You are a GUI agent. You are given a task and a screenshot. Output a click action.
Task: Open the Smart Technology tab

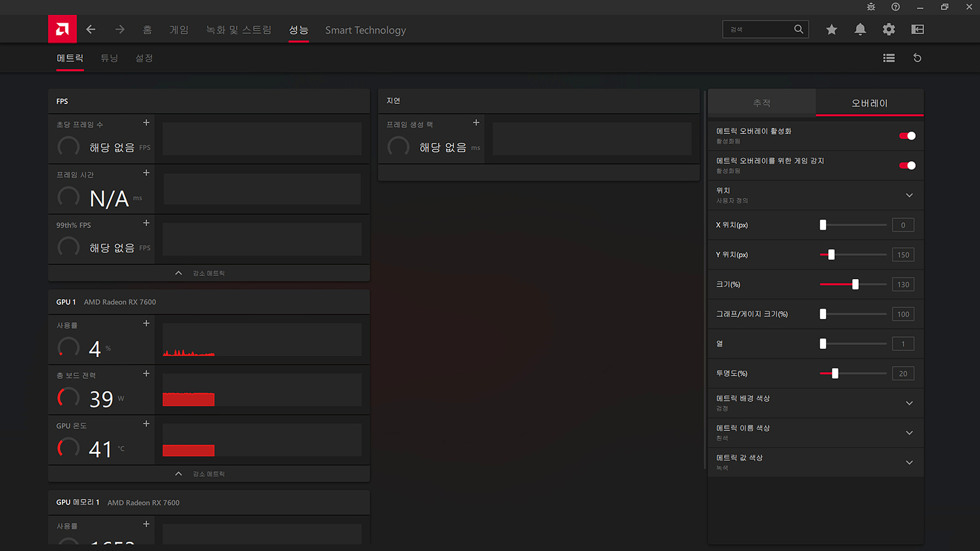(x=365, y=30)
